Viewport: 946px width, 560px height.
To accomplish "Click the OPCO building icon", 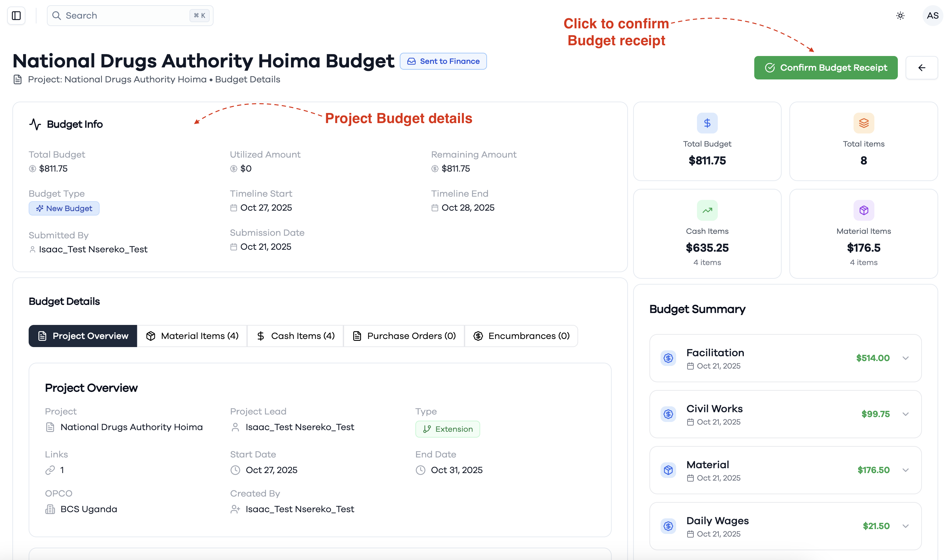I will 50,509.
